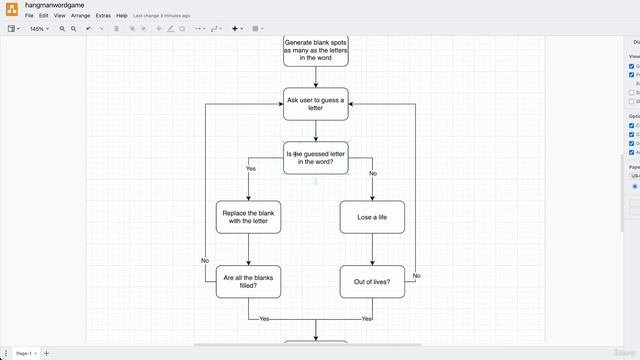
Task: Click 'No' label above Lose a life
Action: tap(373, 173)
